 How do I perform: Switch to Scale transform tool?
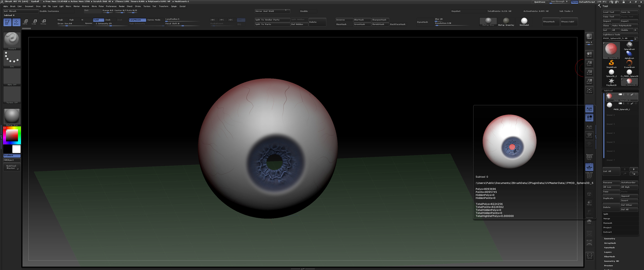[34, 22]
